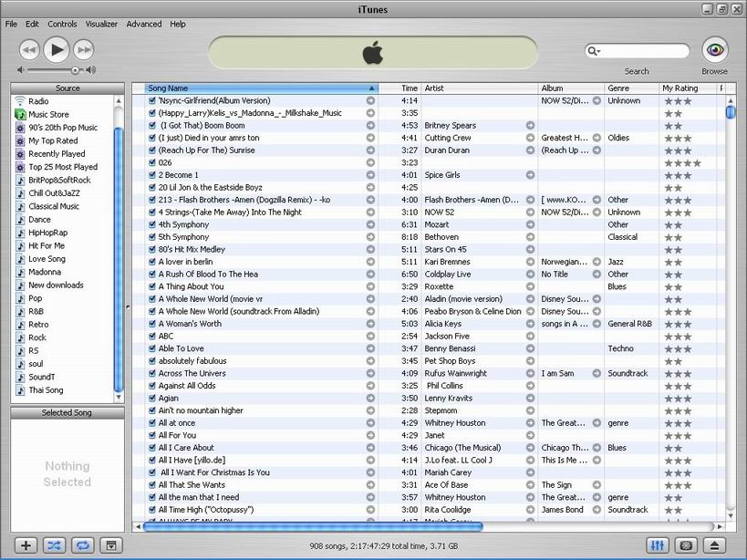The width and height of the screenshot is (747, 560).
Task: Open the Visualizer menu
Action: pos(101,24)
